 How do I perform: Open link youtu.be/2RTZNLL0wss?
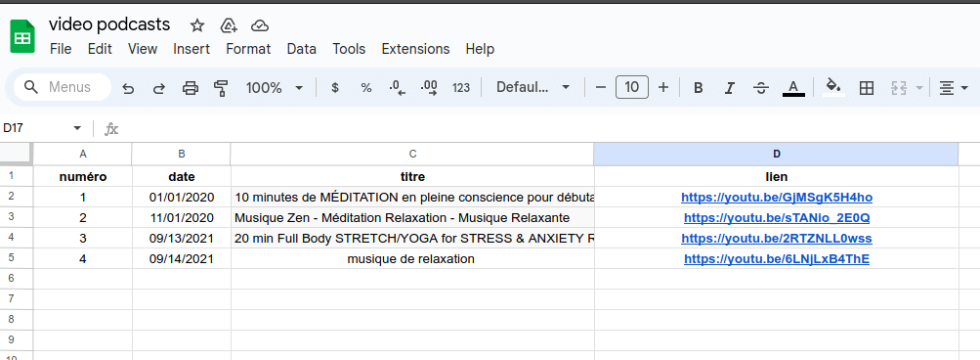776,239
